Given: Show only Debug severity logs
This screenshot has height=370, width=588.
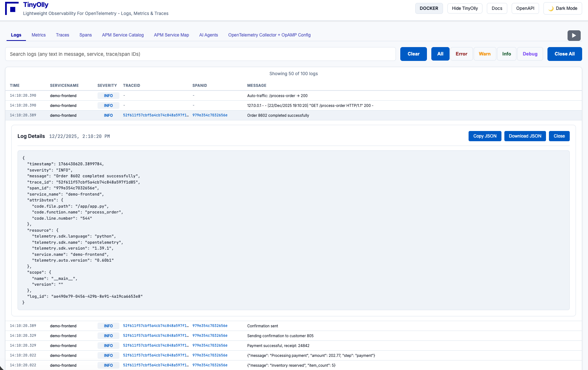Looking at the screenshot, I should pyautogui.click(x=530, y=54).
